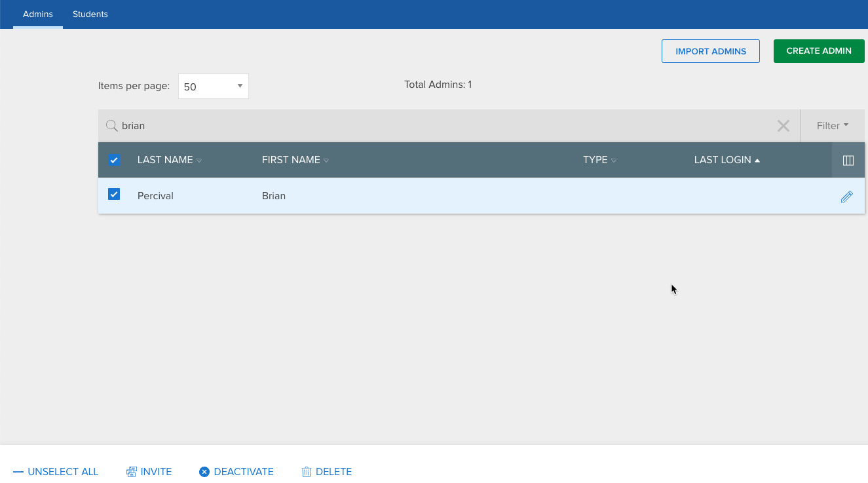Click the Type sort arrow
Image resolution: width=868 pixels, height=483 pixels.
point(614,161)
